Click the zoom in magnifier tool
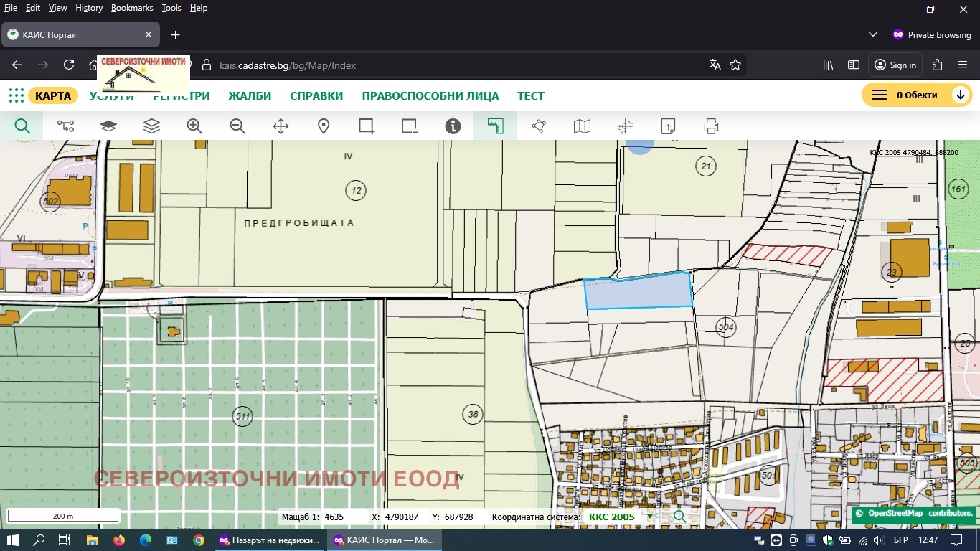980x551 pixels. click(194, 126)
